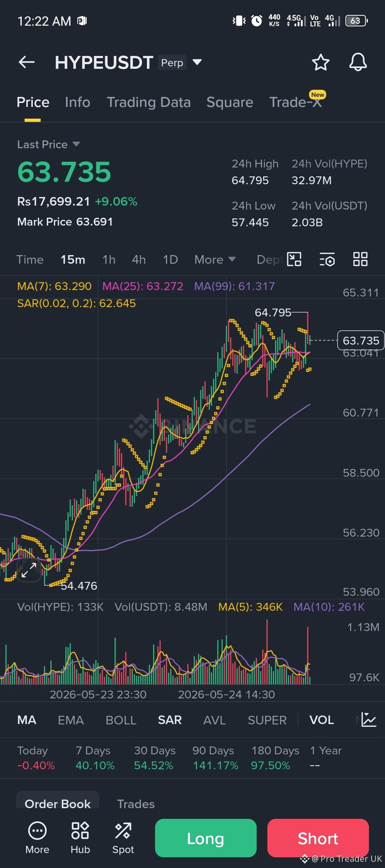Toggle the VOL sub-indicator
This screenshot has height=868, width=385.
(x=322, y=720)
